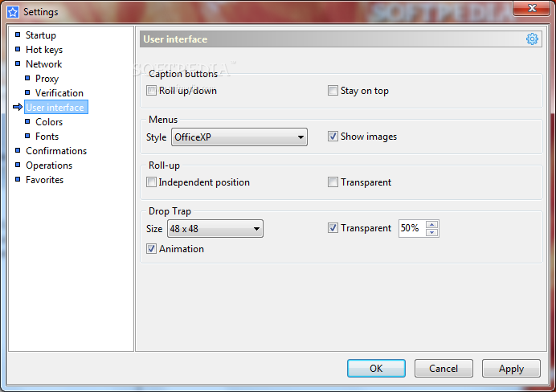Open Favorites settings page

click(44, 180)
